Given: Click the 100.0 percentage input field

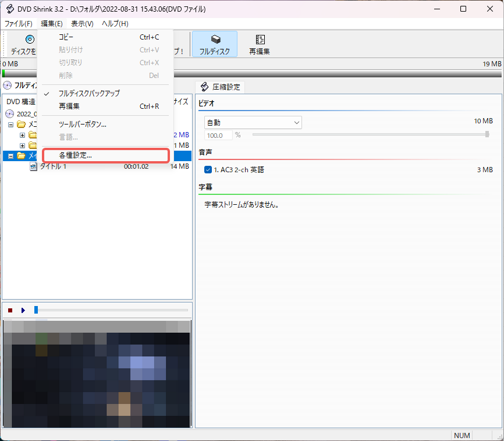Looking at the screenshot, I should click(x=218, y=135).
